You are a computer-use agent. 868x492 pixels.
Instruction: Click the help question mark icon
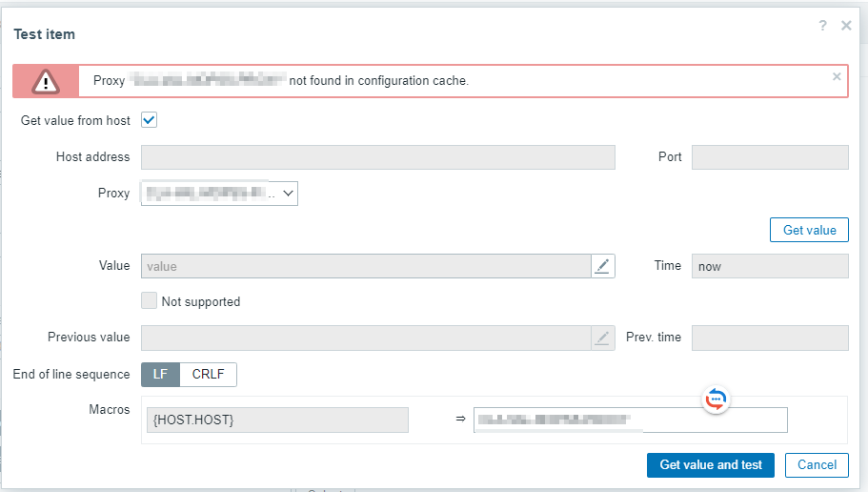pyautogui.click(x=823, y=26)
